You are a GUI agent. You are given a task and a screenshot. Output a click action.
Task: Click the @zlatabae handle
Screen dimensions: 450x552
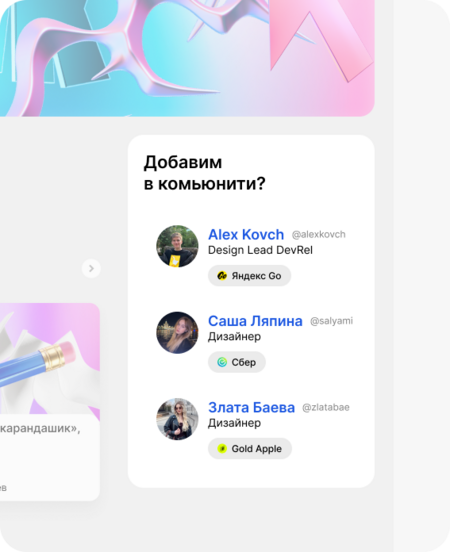click(x=326, y=407)
